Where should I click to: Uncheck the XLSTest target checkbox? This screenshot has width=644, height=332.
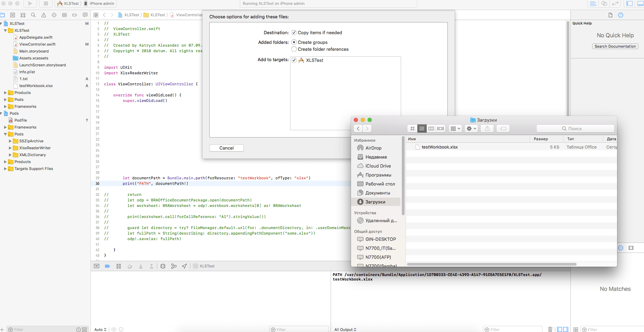[x=294, y=60]
